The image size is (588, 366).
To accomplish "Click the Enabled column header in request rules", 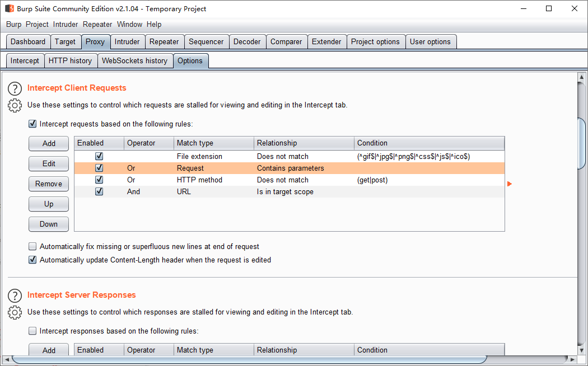I will pos(99,143).
